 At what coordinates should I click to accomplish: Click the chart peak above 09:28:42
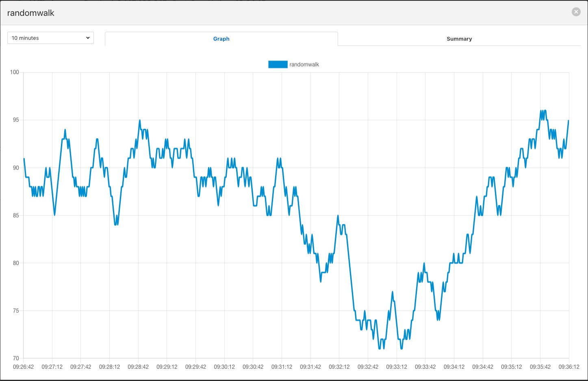tap(140, 120)
